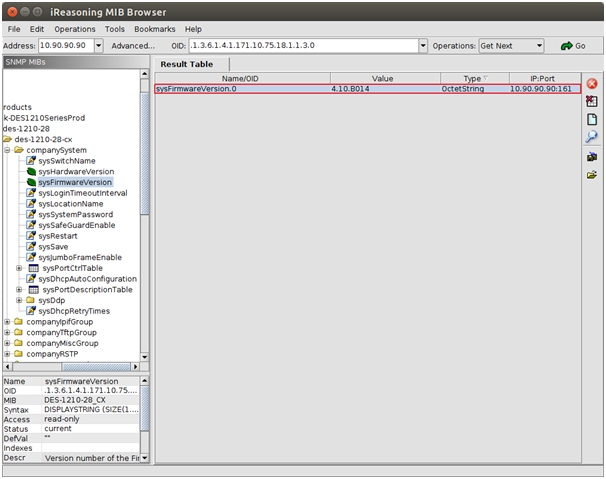Collapse the companySystem folder

7,150
